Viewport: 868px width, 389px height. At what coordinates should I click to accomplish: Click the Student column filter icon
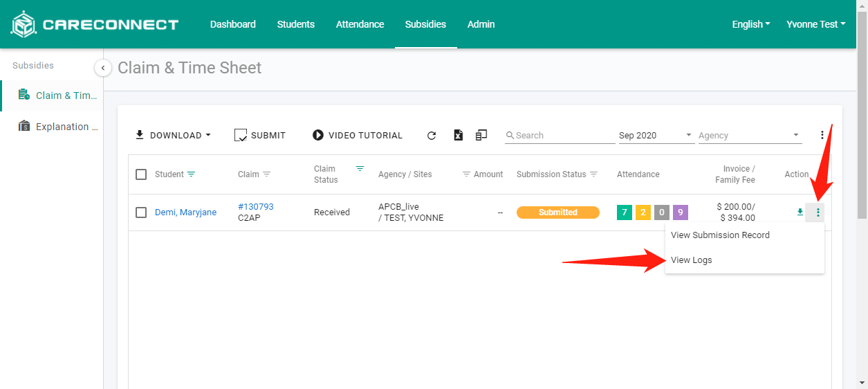click(x=192, y=174)
